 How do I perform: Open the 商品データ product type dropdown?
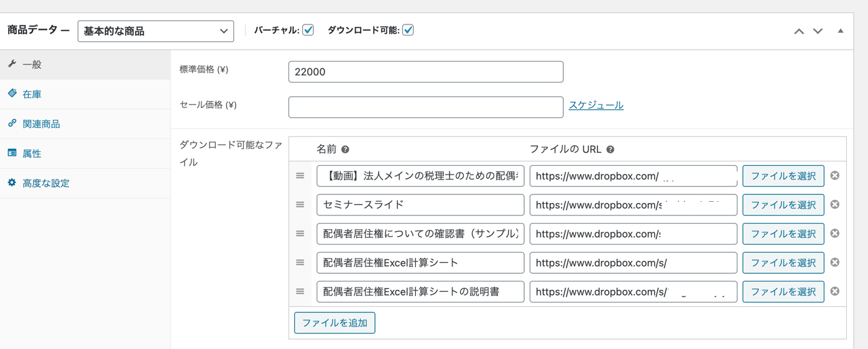click(x=155, y=31)
